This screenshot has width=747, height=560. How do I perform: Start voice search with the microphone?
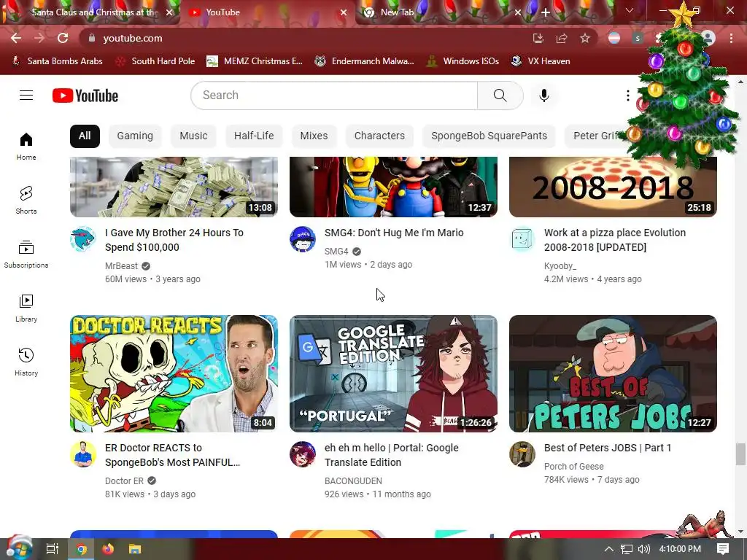tap(543, 96)
